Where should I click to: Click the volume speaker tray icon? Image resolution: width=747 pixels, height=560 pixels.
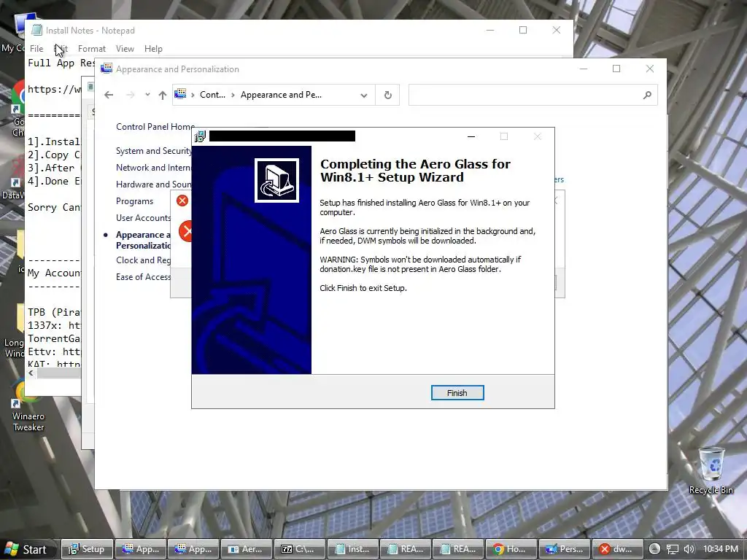tap(689, 549)
